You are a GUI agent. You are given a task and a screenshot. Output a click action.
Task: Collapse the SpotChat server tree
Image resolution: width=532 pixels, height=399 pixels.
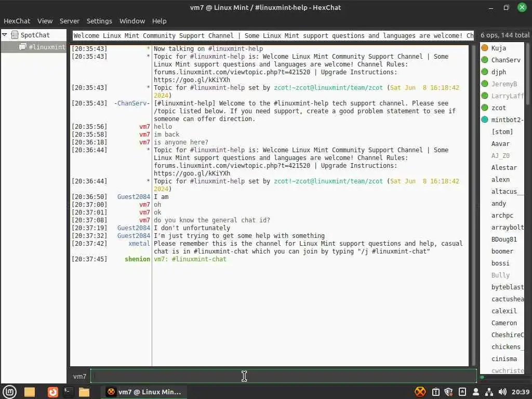5,35
